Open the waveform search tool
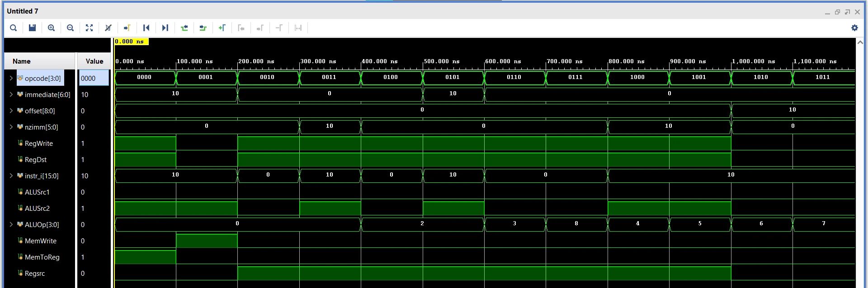The height and width of the screenshot is (288, 868). (14, 28)
